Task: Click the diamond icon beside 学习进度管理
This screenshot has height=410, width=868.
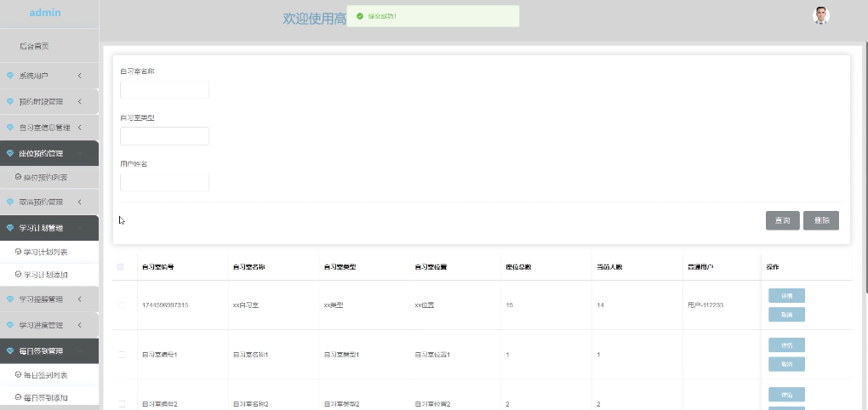Action: coord(10,325)
